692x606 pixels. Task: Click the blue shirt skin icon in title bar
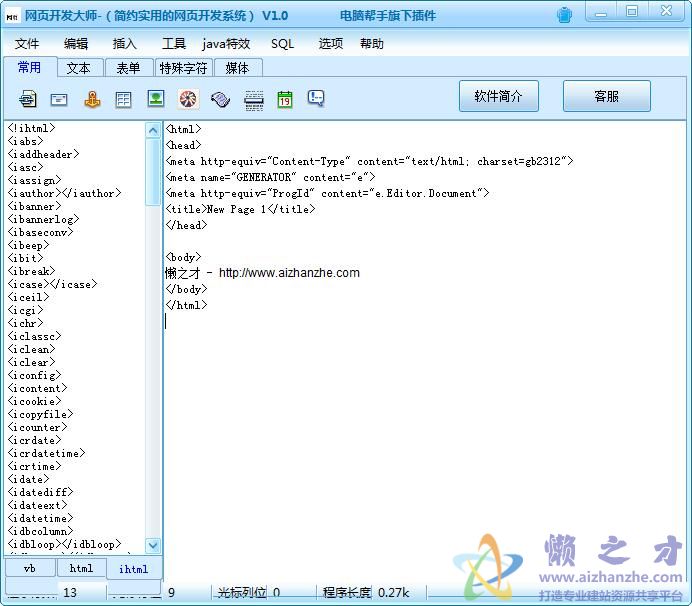[564, 15]
